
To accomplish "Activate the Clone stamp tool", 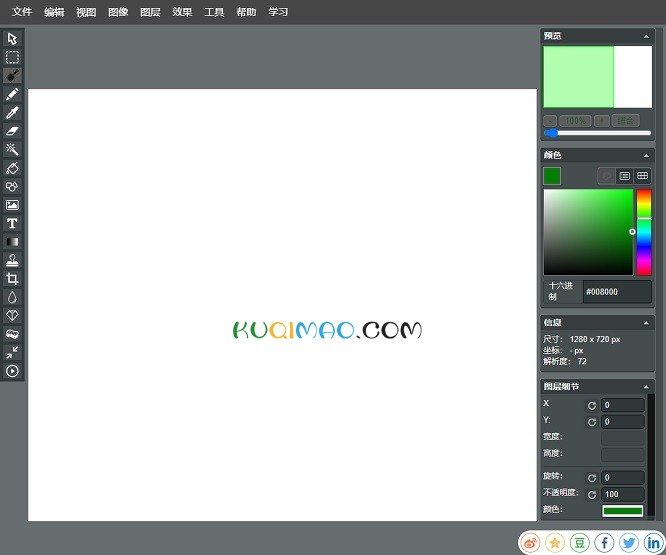I will click(x=12, y=260).
